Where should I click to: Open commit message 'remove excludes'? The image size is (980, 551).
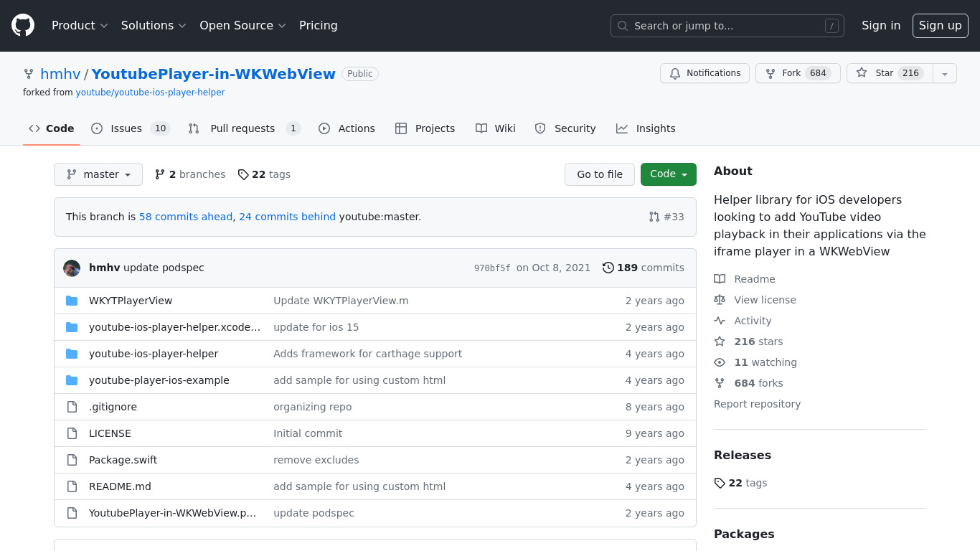pyautogui.click(x=316, y=460)
